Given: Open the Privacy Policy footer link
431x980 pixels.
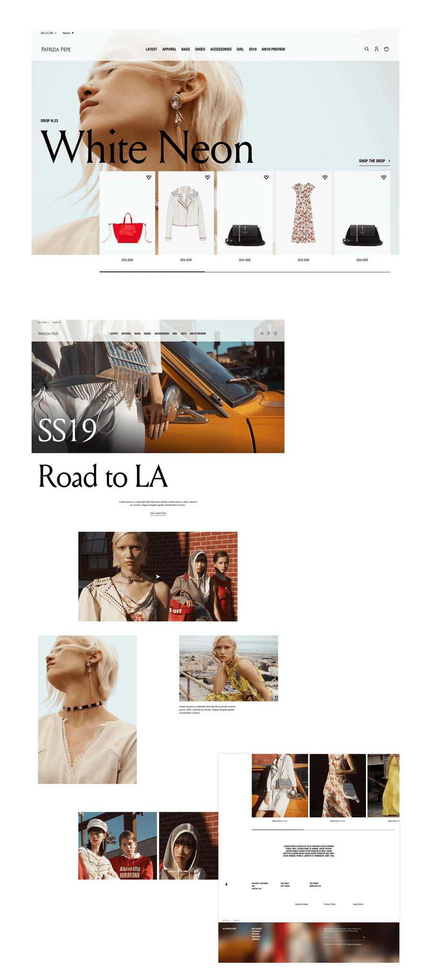Looking at the screenshot, I should pyautogui.click(x=330, y=904).
